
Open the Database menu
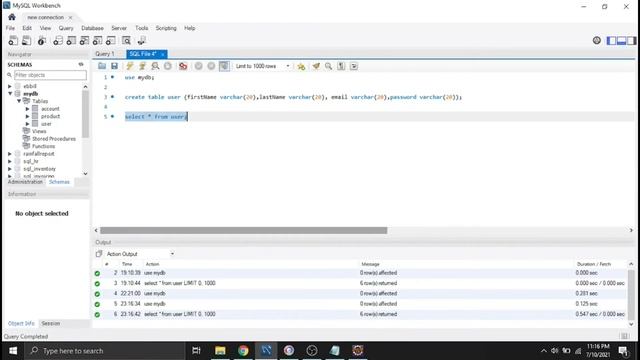click(x=92, y=28)
